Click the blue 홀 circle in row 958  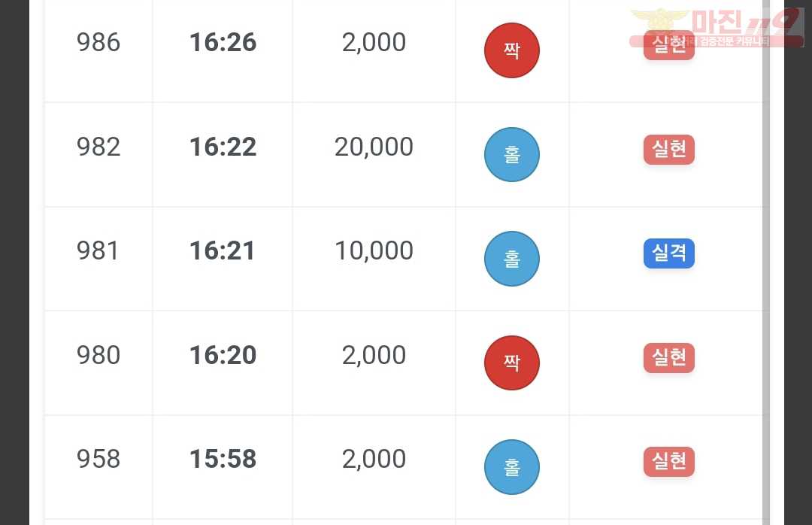click(x=512, y=467)
